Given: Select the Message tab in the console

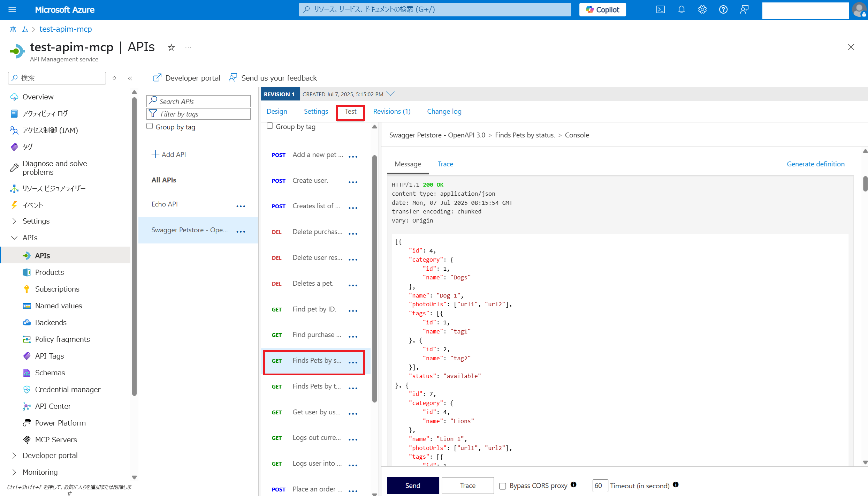Looking at the screenshot, I should click(x=408, y=164).
